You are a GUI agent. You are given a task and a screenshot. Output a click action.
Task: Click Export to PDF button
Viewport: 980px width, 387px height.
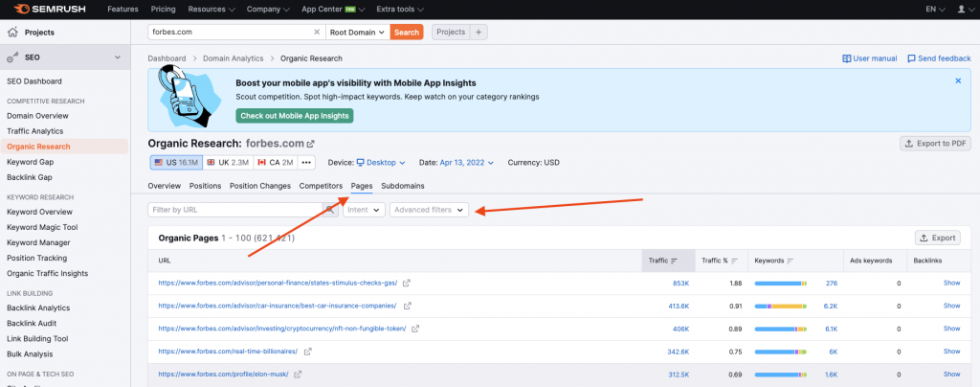pyautogui.click(x=935, y=143)
